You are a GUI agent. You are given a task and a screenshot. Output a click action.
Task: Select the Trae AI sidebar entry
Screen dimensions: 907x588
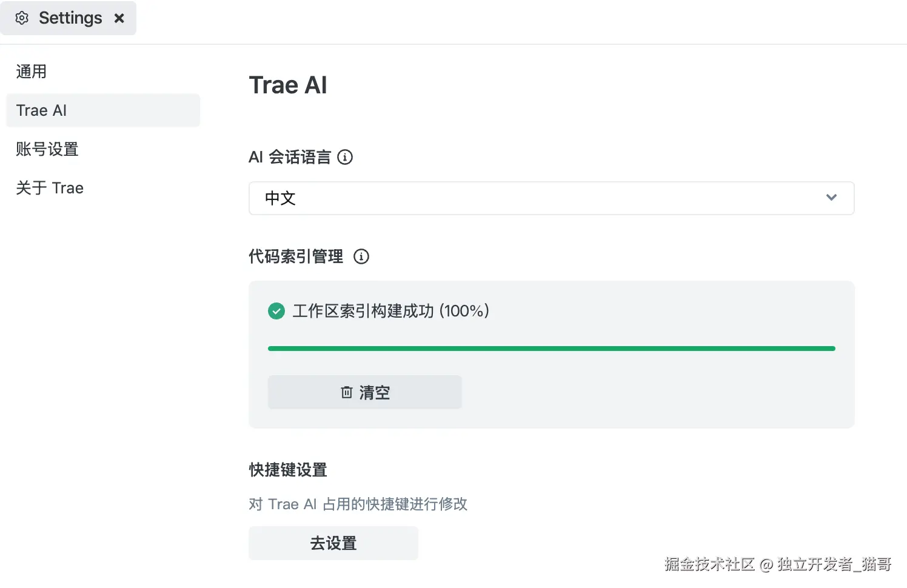coord(41,110)
